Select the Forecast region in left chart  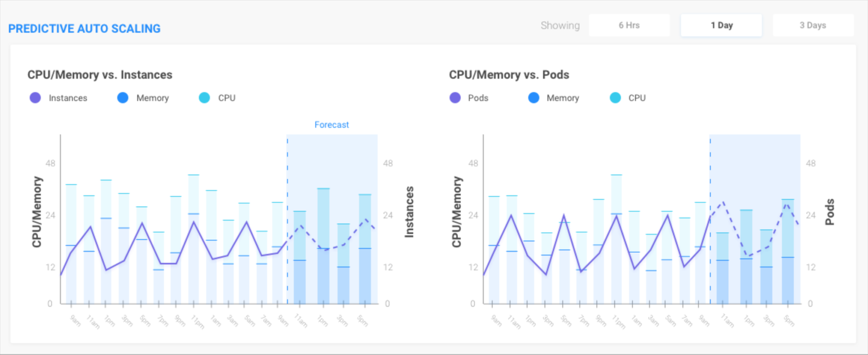pos(332,212)
